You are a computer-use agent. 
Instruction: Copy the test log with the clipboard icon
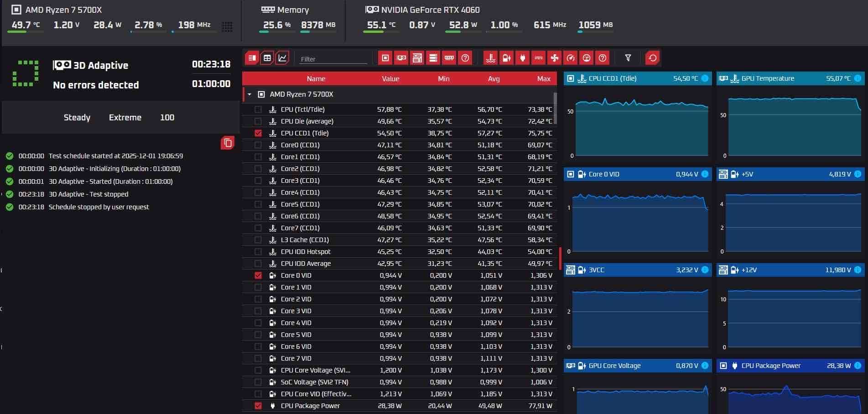(228, 143)
